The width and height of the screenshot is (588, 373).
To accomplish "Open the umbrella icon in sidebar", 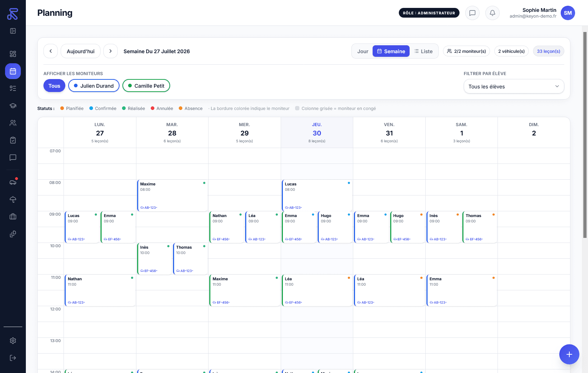I will (x=13, y=199).
